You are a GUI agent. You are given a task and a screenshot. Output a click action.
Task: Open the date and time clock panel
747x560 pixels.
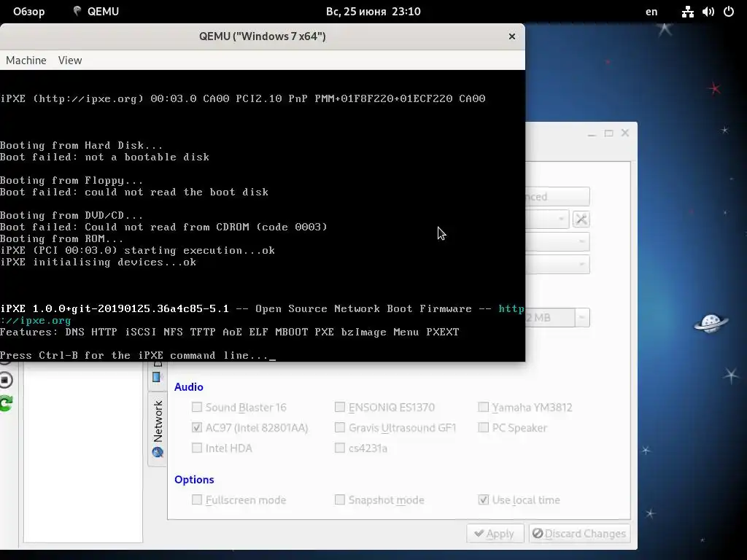tap(373, 12)
